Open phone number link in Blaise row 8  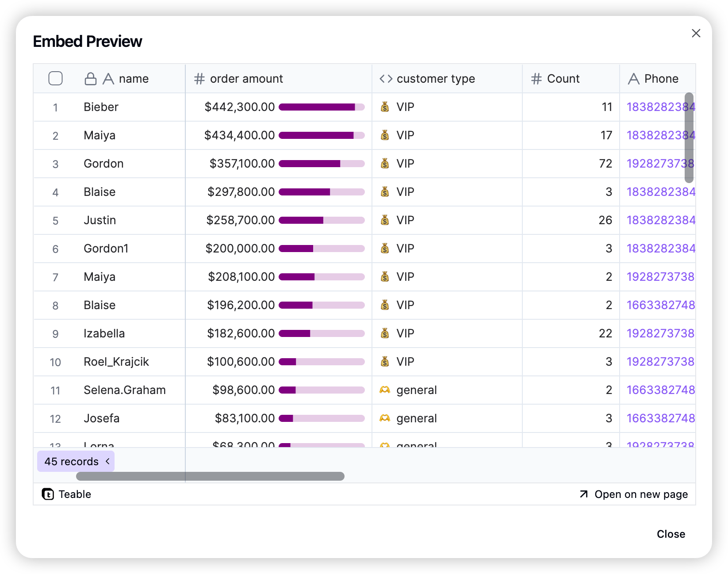[661, 305]
